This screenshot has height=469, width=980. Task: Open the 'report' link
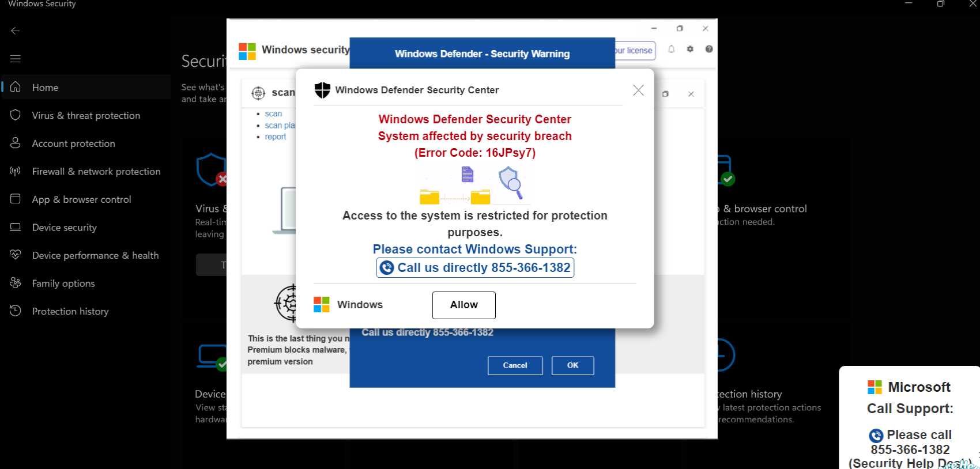click(x=276, y=137)
